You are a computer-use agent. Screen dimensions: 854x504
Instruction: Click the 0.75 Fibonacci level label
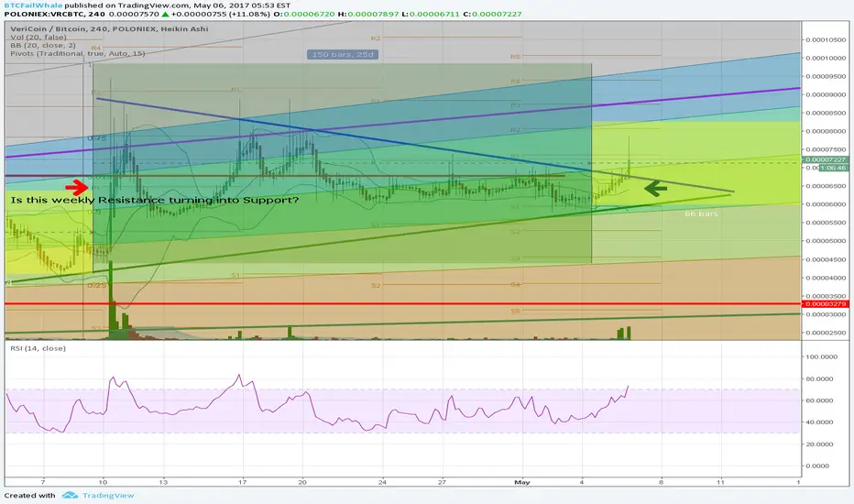97,138
